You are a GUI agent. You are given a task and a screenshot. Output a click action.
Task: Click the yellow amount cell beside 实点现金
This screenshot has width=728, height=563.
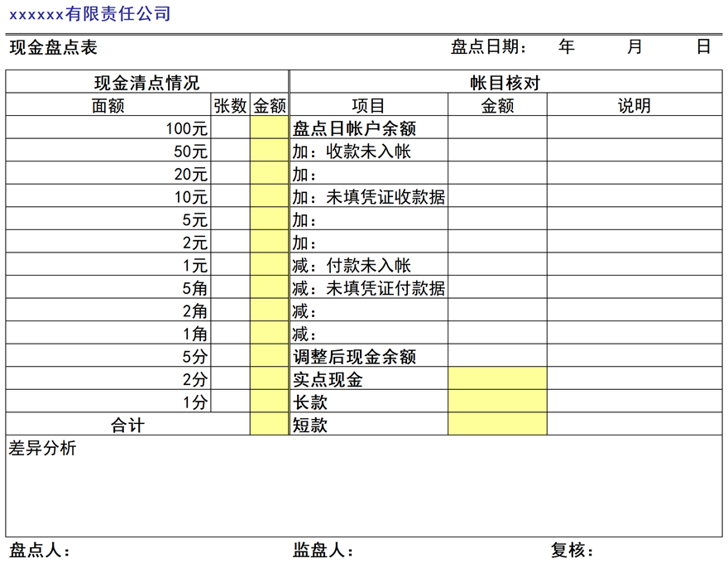pos(497,378)
